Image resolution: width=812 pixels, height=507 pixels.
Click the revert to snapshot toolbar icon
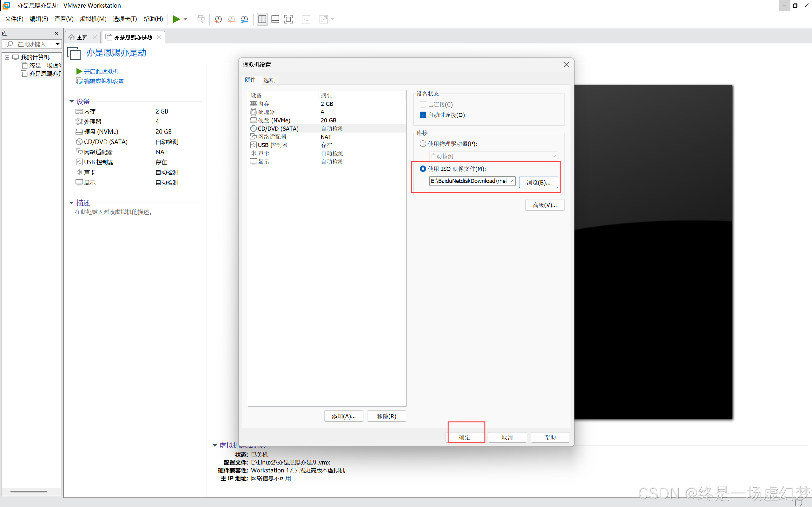coord(232,19)
